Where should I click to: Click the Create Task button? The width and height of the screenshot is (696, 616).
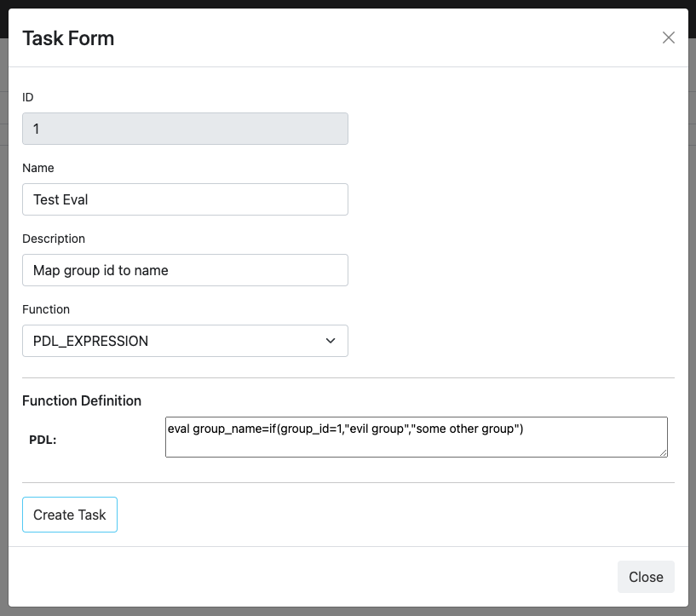pyautogui.click(x=69, y=514)
